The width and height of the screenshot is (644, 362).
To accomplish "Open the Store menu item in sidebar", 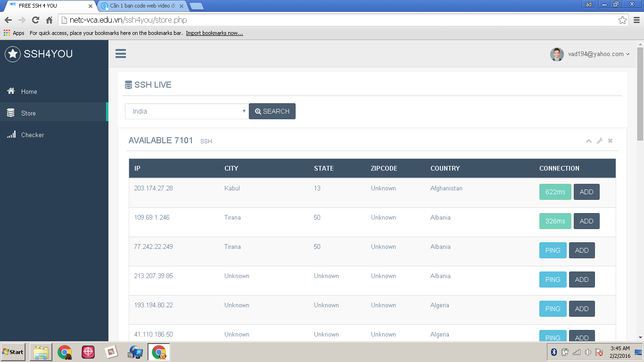I will [x=54, y=113].
